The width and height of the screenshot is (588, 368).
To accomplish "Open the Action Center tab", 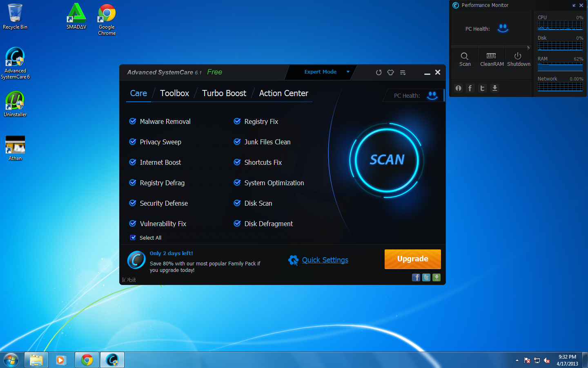I will [284, 93].
